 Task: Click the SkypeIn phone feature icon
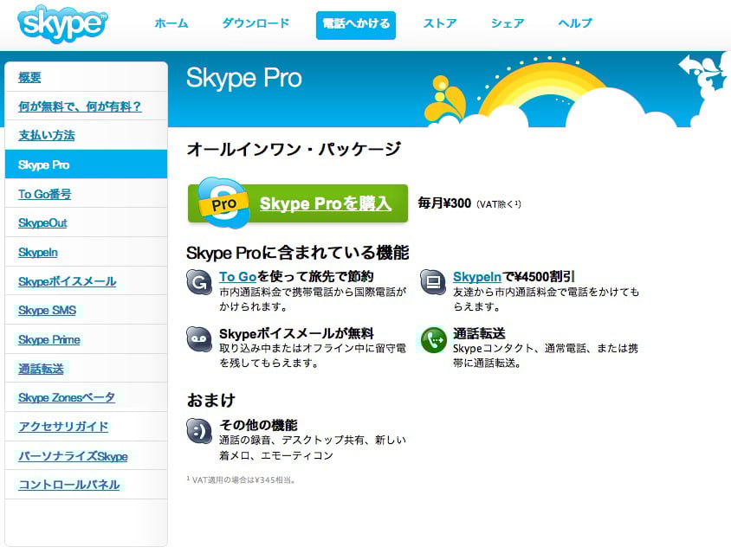430,281
